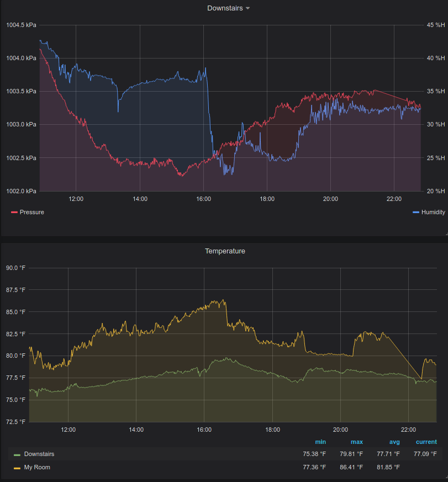Click the 90.0 °F temperature axis label

pos(15,268)
